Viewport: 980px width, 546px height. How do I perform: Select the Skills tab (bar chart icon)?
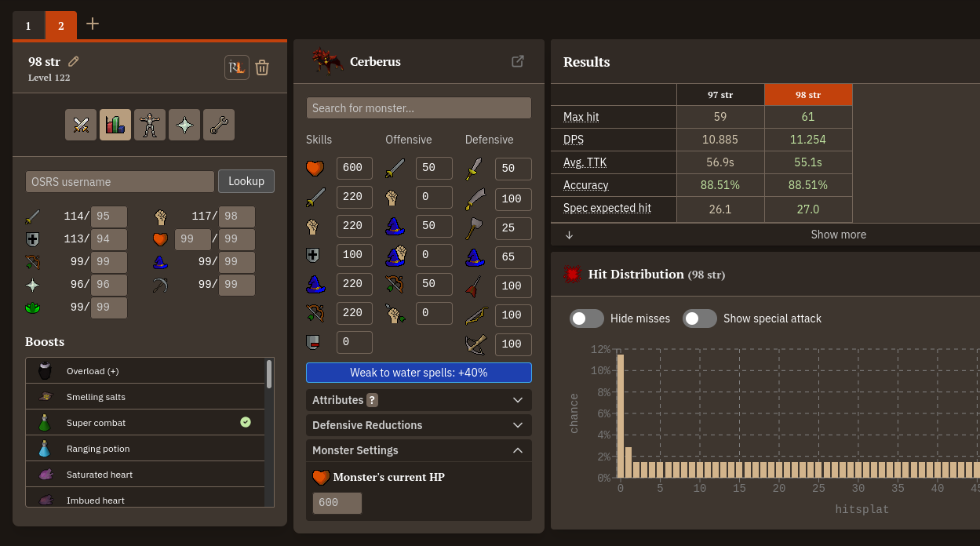pos(115,125)
